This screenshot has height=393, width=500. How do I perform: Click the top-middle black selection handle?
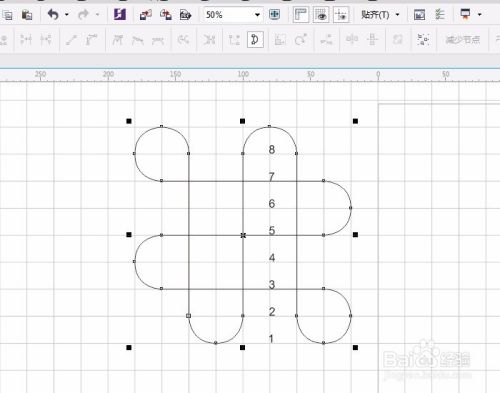[x=242, y=121]
